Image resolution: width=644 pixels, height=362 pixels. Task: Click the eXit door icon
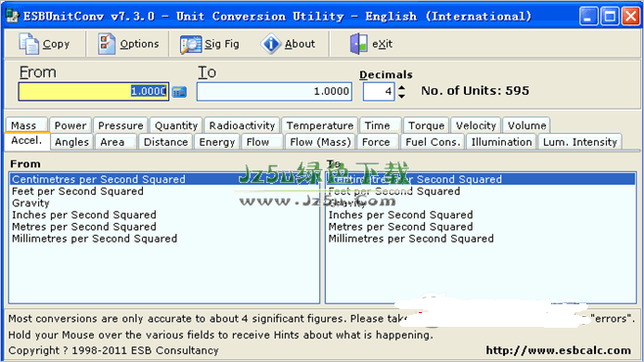(x=358, y=44)
